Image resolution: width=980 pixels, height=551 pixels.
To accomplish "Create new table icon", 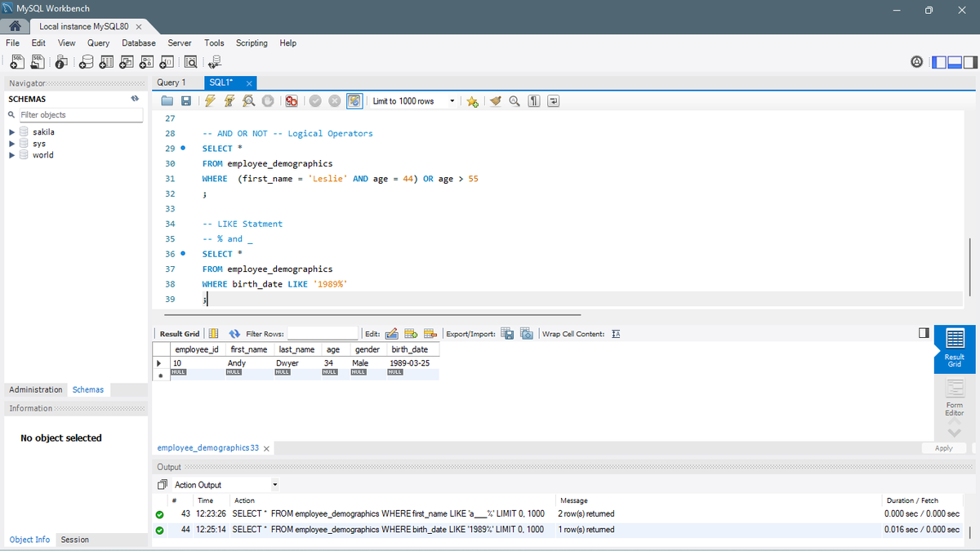I will (107, 61).
